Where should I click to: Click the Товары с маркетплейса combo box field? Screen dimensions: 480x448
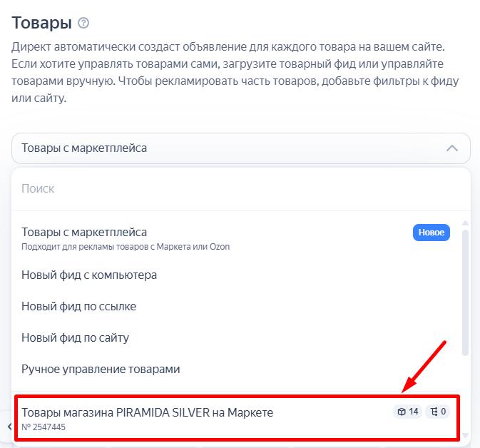214,148
